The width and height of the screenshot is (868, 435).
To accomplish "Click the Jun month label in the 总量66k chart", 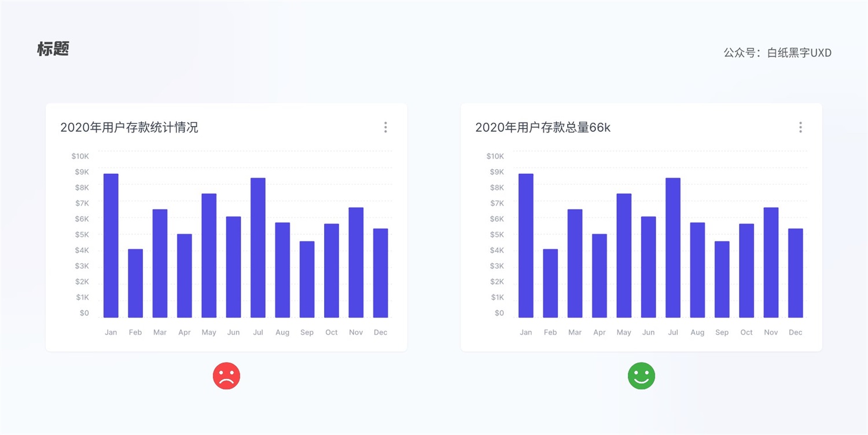I will (649, 332).
